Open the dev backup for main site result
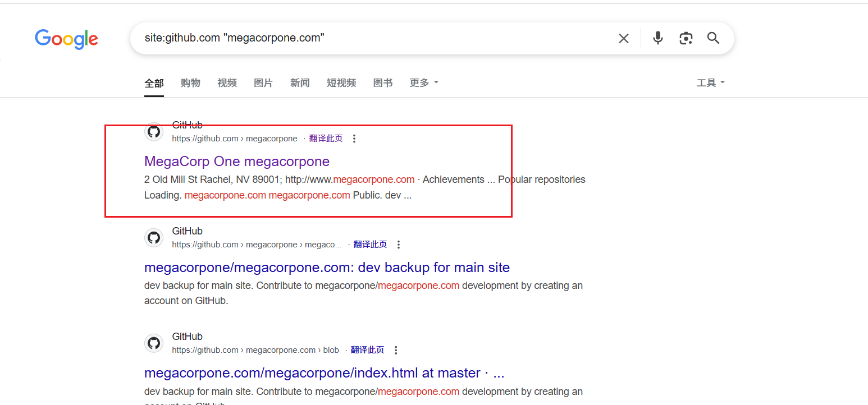The image size is (868, 405). (327, 267)
